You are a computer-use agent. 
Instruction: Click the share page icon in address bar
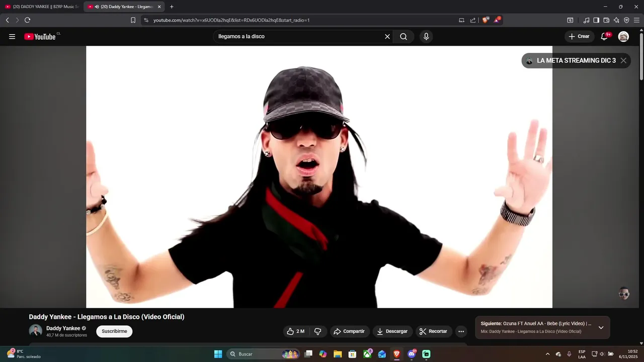[x=473, y=20]
